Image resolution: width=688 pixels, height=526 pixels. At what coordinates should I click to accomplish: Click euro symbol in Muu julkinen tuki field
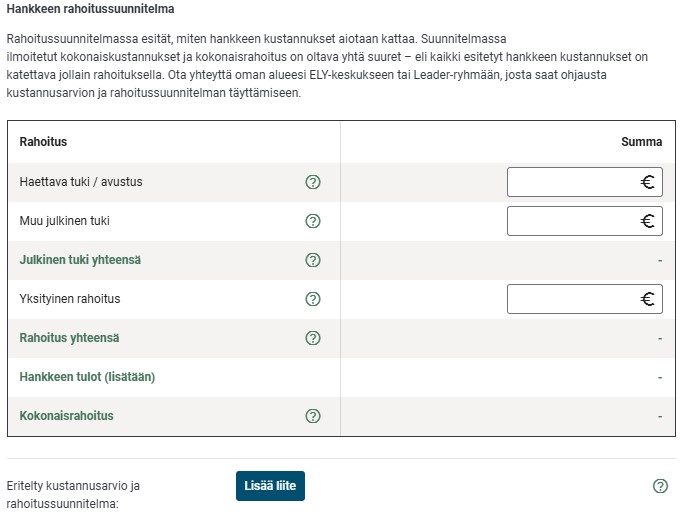pos(647,221)
